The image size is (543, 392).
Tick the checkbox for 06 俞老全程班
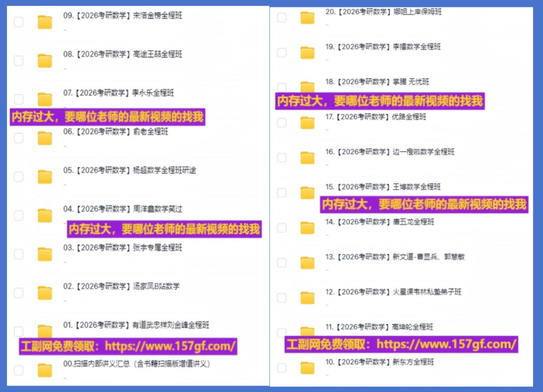pos(18,138)
